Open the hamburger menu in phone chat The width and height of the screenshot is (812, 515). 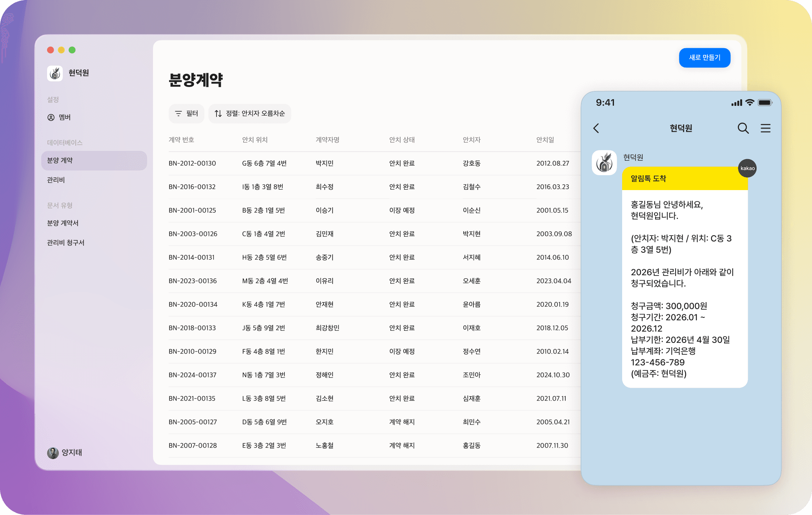click(x=765, y=128)
